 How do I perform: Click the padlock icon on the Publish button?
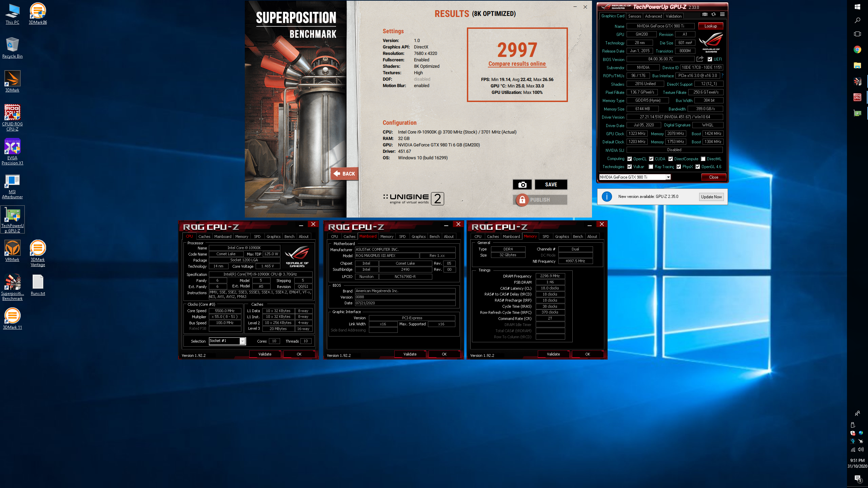coord(522,200)
